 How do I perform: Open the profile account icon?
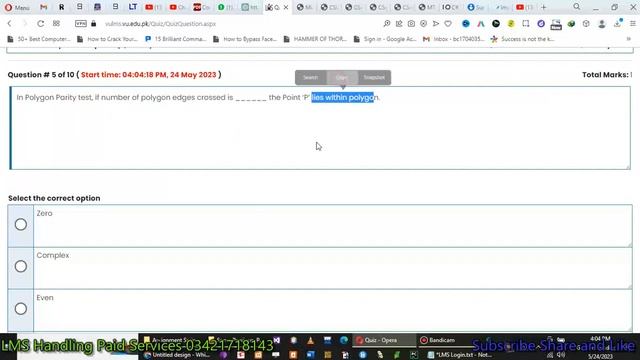point(602,24)
